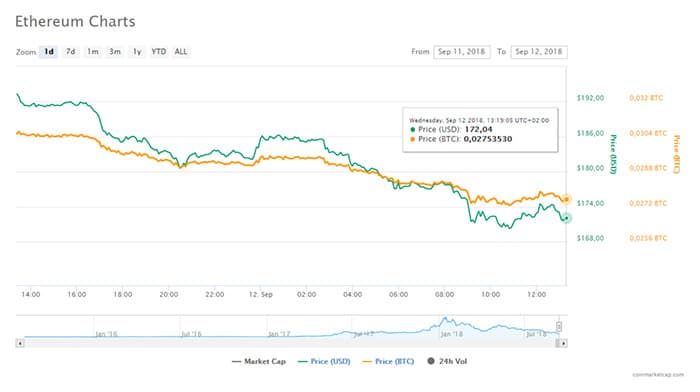Click the 18:00 time axis label
This screenshot has height=392, width=700.
tap(123, 295)
